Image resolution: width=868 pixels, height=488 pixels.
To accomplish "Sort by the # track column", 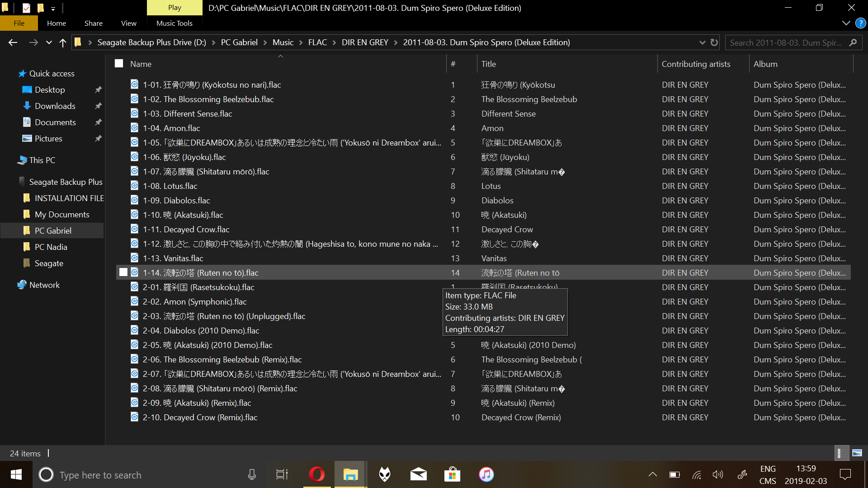I will [x=461, y=64].
